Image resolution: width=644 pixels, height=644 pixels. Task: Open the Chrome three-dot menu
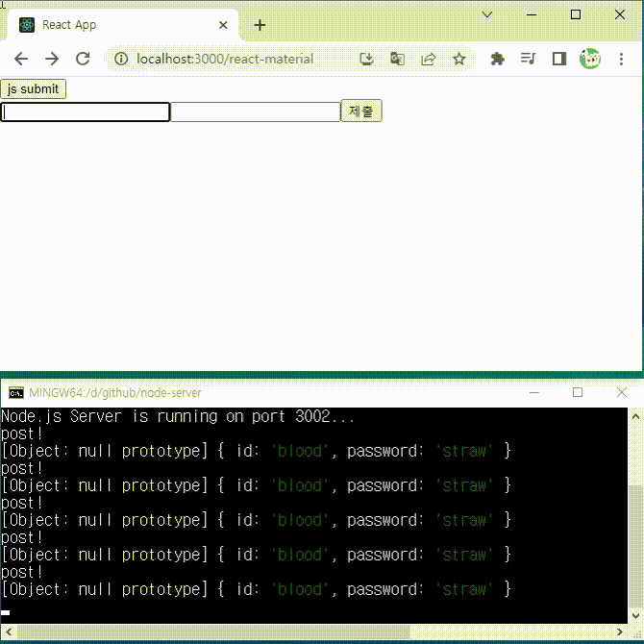(x=621, y=59)
